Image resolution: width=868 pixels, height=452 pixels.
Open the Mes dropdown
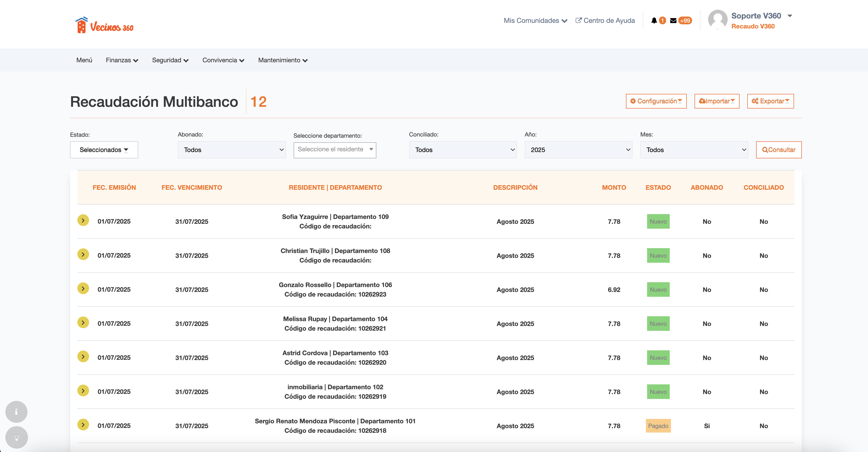[694, 150]
